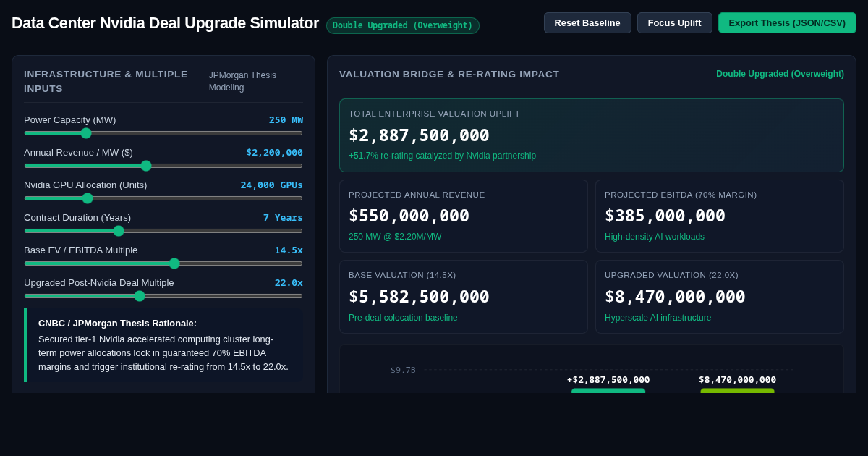Activate the Focus Uplift button

pyautogui.click(x=674, y=22)
